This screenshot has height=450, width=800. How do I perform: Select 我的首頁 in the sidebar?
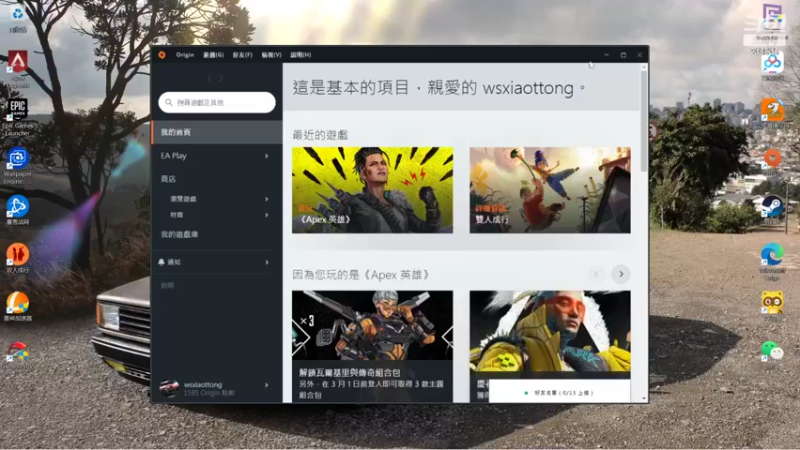point(217,132)
